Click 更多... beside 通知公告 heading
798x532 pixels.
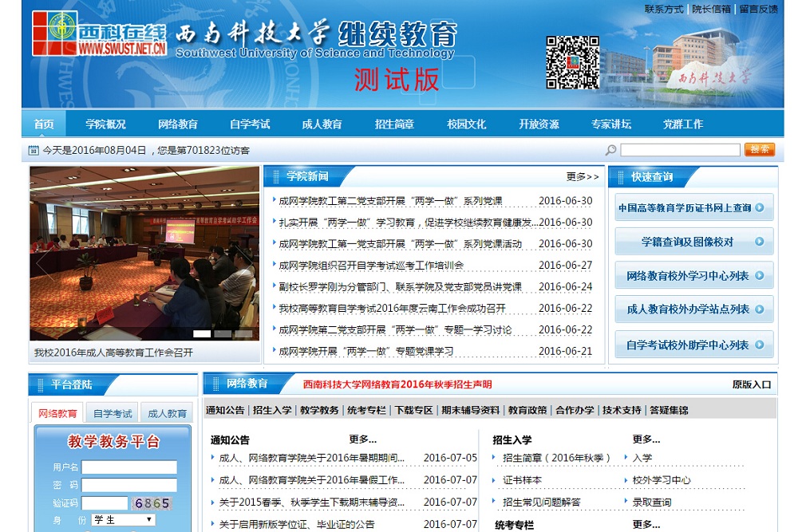pos(363,439)
